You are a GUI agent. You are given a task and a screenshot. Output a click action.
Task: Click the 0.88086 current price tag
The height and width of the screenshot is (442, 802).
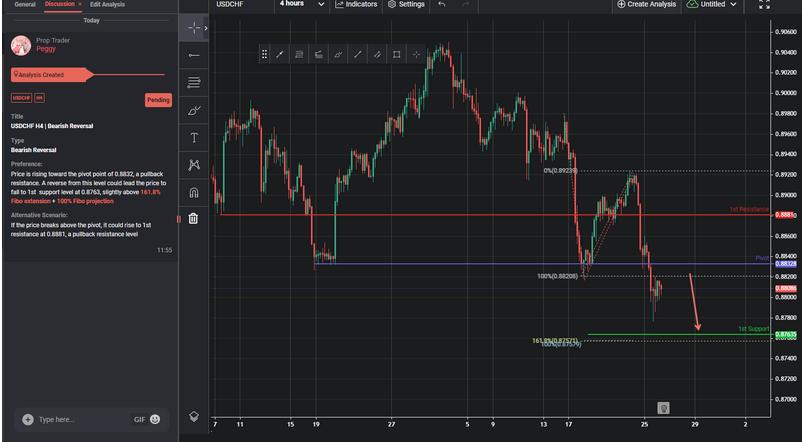tap(786, 289)
